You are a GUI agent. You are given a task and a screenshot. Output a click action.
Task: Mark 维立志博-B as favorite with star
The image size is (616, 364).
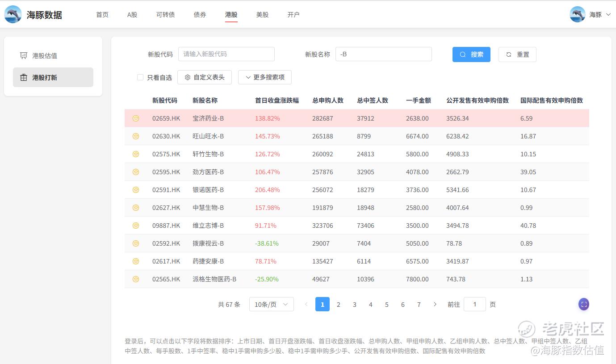(136, 226)
